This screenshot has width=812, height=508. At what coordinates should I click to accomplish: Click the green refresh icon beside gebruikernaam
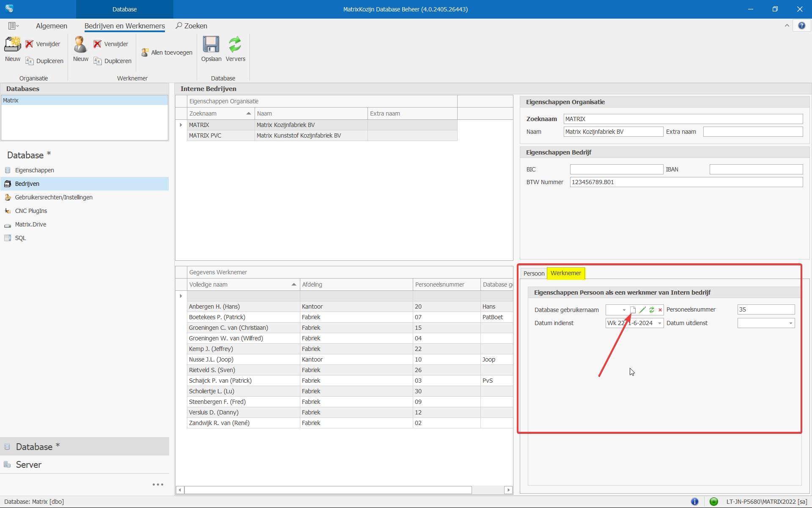[652, 310]
